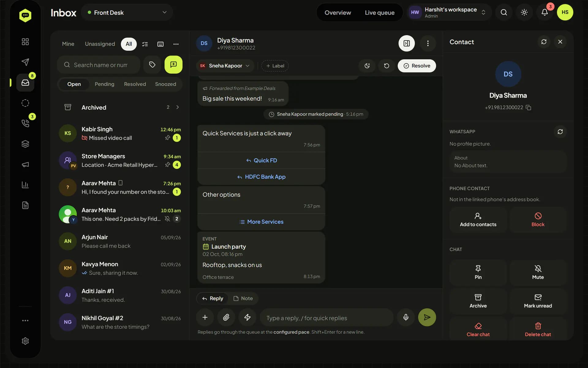Click in the Search name or number field
The image size is (588, 368).
point(99,65)
